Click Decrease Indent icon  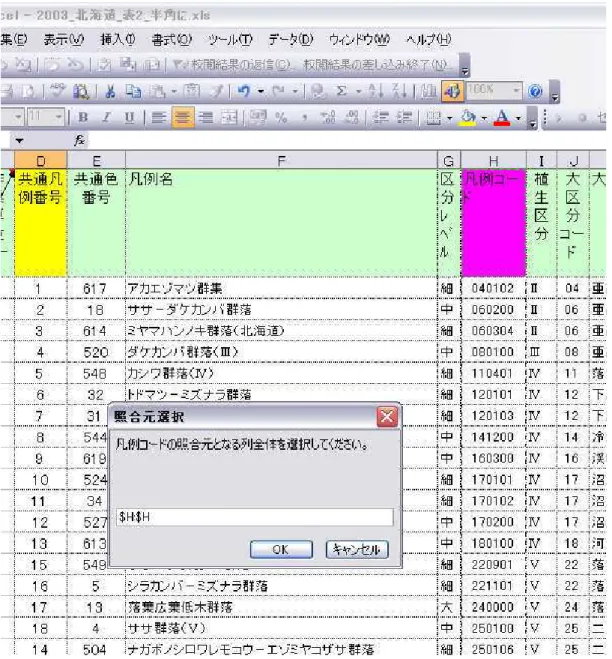(x=381, y=118)
